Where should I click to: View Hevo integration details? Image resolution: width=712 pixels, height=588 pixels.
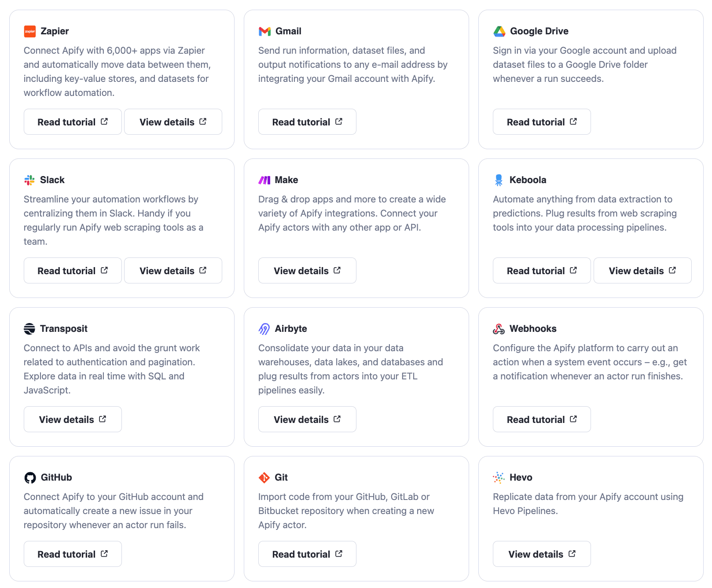point(541,554)
